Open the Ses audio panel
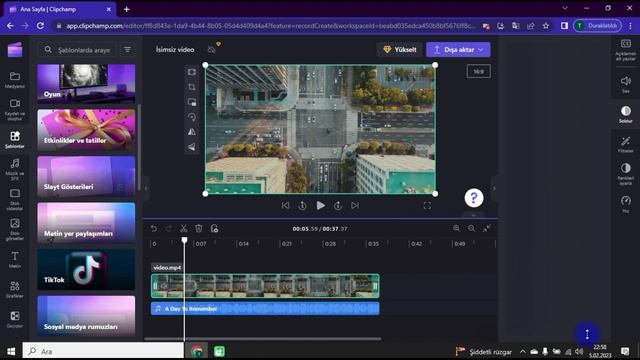Viewport: 640px width, 360px height. click(x=625, y=84)
